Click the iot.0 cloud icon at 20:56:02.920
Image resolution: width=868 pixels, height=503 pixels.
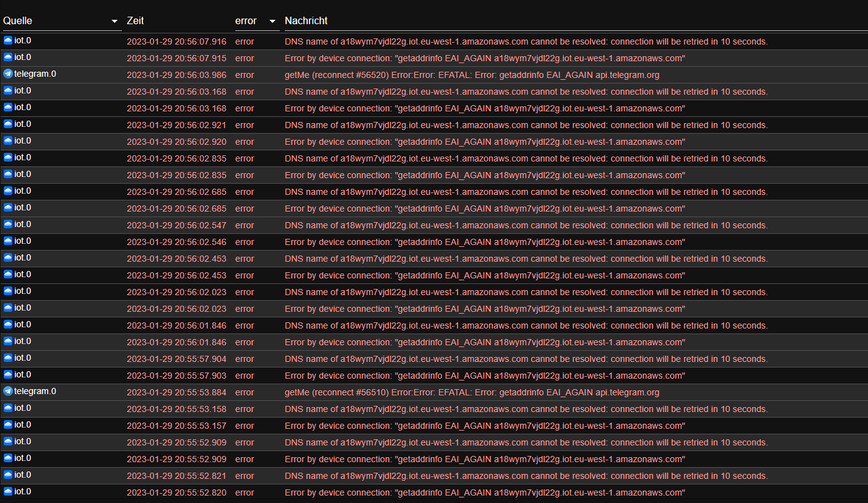point(8,140)
